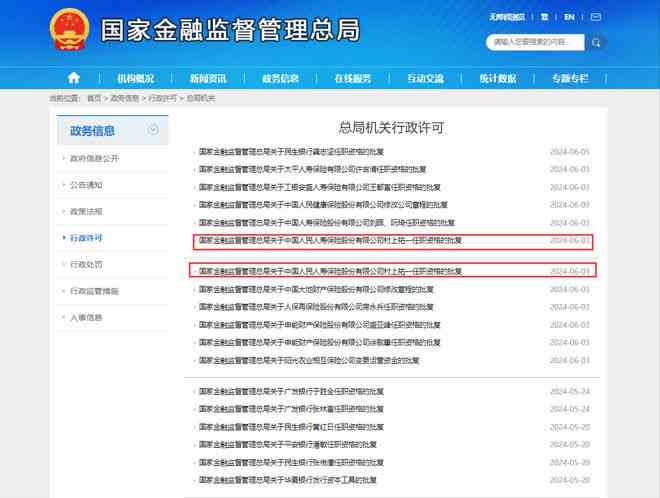
Task: Open the 互动交流 navigation menu
Action: (x=426, y=78)
